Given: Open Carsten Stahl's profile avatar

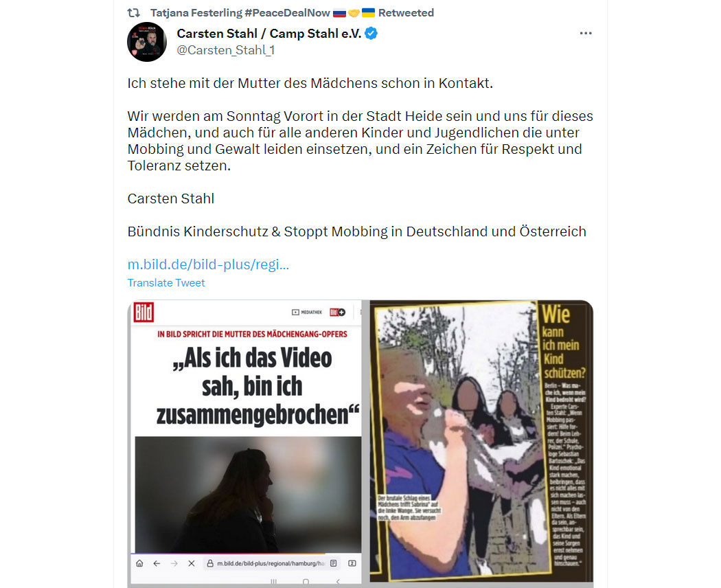Looking at the screenshot, I should click(x=147, y=42).
